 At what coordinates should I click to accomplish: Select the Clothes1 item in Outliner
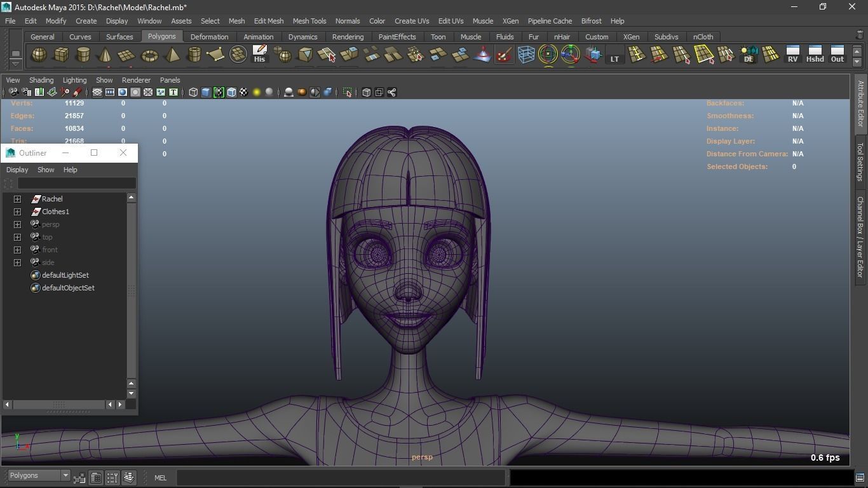(x=55, y=212)
